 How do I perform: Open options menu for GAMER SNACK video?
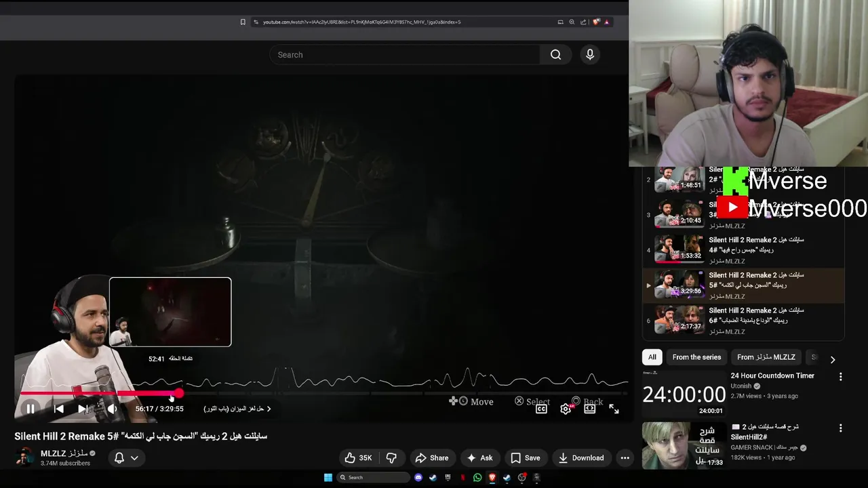840,428
